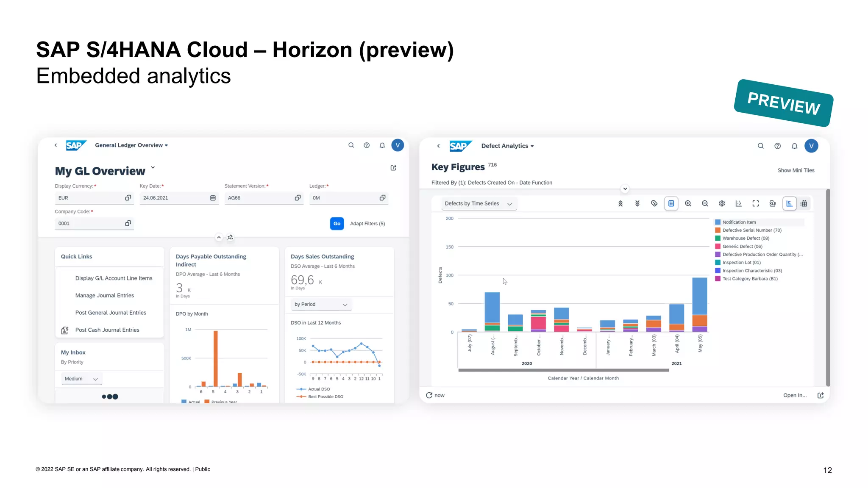Open chart settings gear
868x488 pixels.
pyautogui.click(x=722, y=204)
